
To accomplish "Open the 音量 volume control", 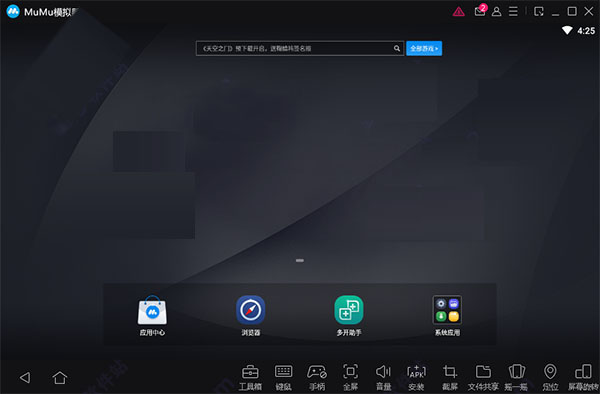I will tap(383, 377).
